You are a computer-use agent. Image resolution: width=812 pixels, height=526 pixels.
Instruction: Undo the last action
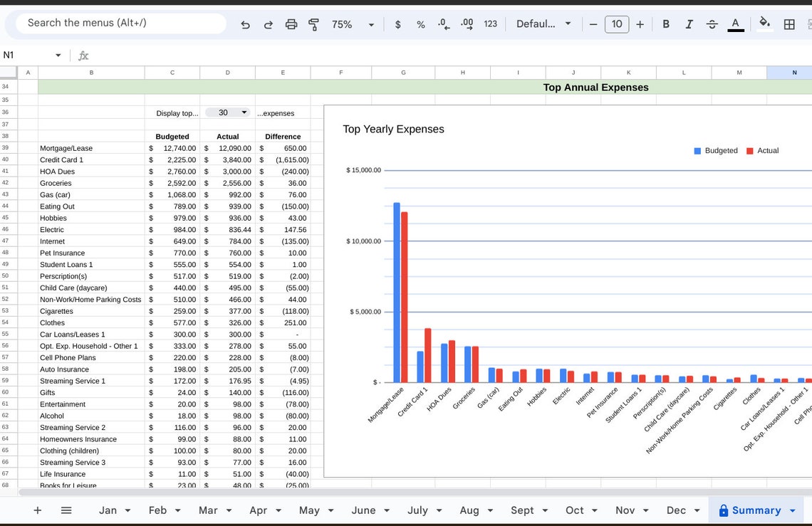point(245,23)
